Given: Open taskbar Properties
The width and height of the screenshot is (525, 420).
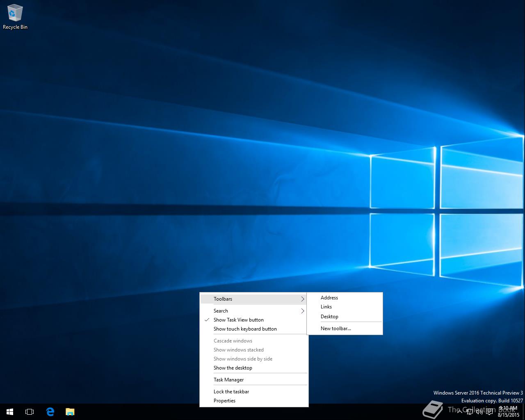Looking at the screenshot, I should [254, 401].
